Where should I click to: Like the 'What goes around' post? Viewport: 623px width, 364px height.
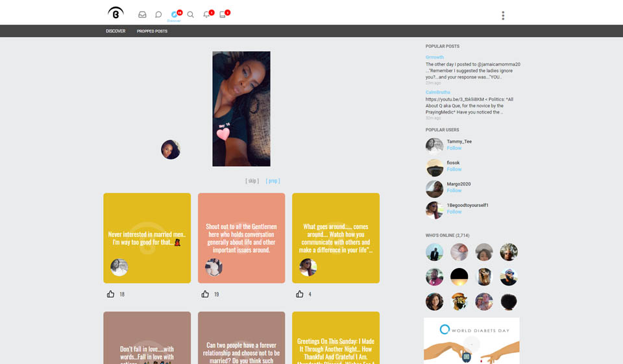tap(300, 294)
